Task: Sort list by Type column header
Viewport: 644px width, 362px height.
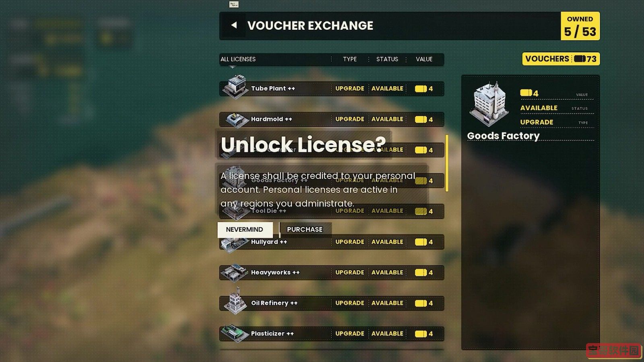Action: tap(350, 59)
